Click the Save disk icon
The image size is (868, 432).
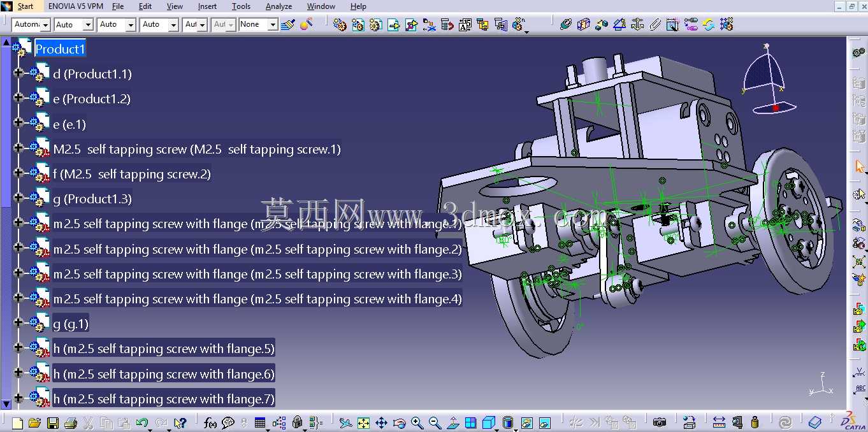pos(53,422)
